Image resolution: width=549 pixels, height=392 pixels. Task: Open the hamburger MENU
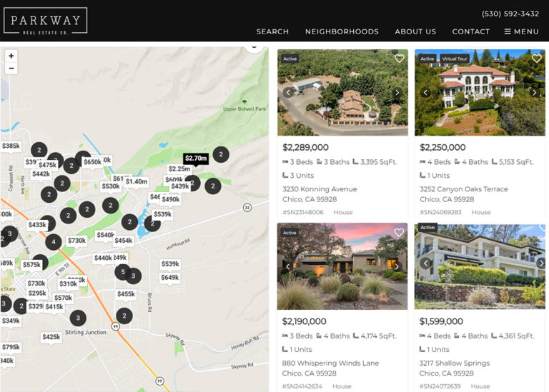tap(521, 31)
